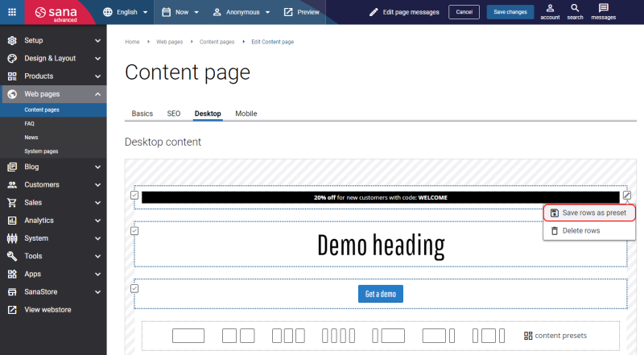
Task: Toggle checkbox for the Demo heading row
Action: (x=134, y=231)
